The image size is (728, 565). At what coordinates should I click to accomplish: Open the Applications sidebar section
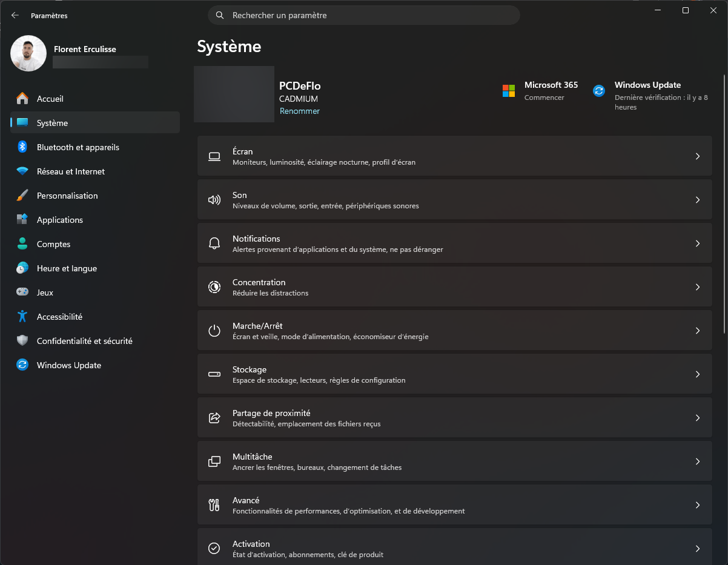pos(59,220)
